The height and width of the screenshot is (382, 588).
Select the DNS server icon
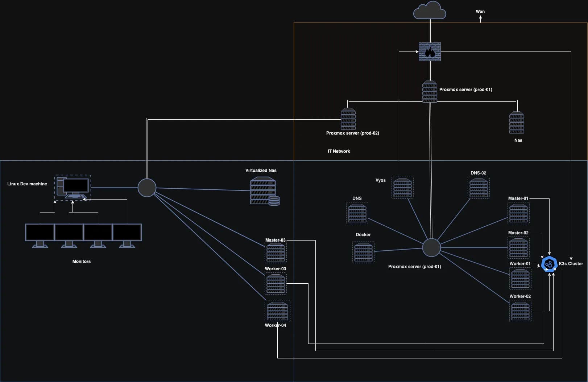click(x=357, y=213)
